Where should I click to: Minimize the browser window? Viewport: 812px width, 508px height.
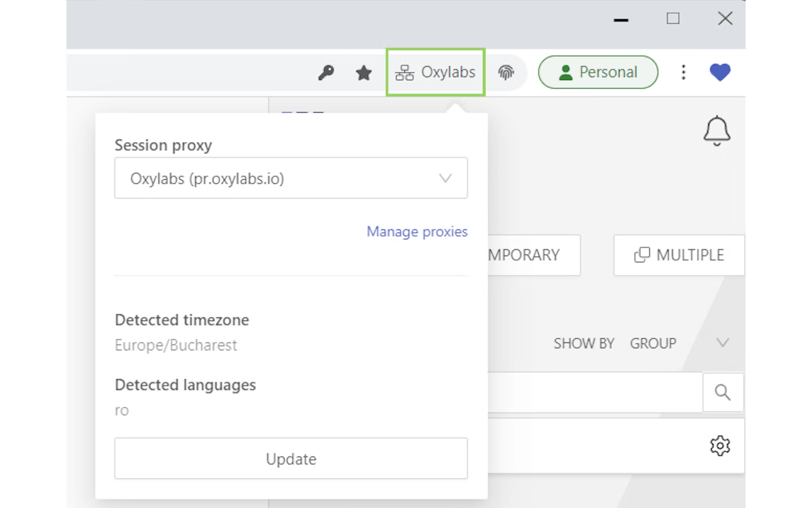coord(621,20)
